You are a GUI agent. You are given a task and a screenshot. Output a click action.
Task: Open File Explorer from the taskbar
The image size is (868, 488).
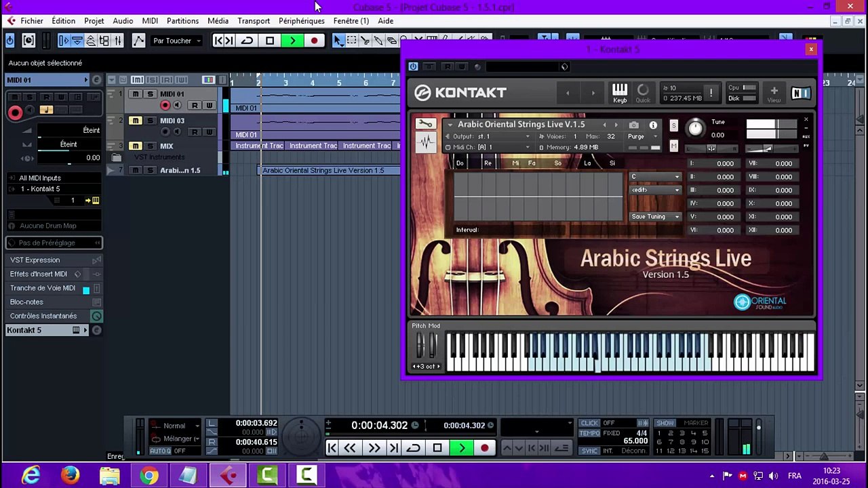[110, 475]
